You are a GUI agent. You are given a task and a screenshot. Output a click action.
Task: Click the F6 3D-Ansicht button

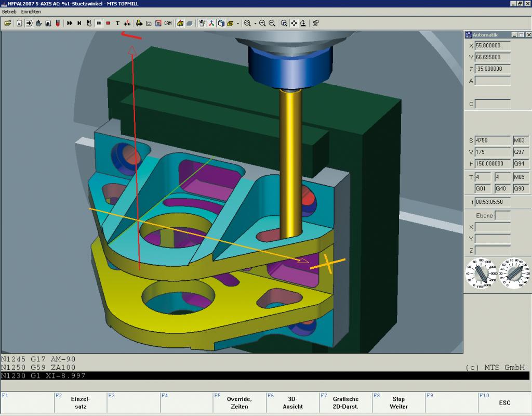point(292,403)
